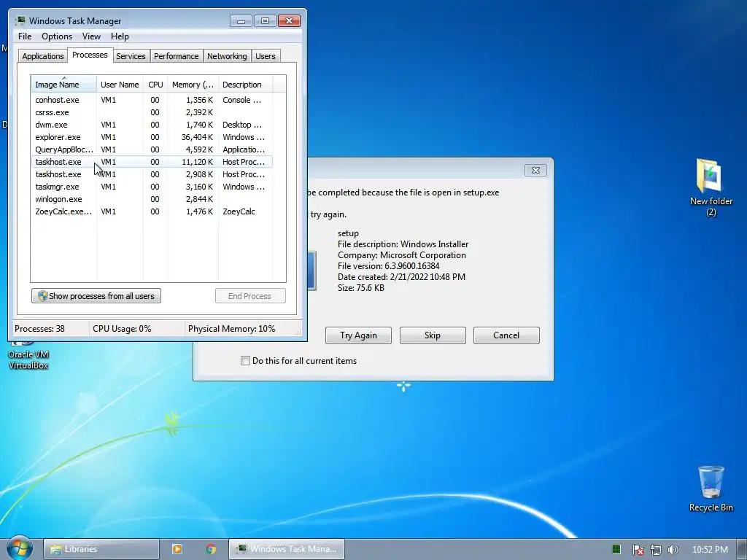Select Windows Task Manager taskbar button

286,549
